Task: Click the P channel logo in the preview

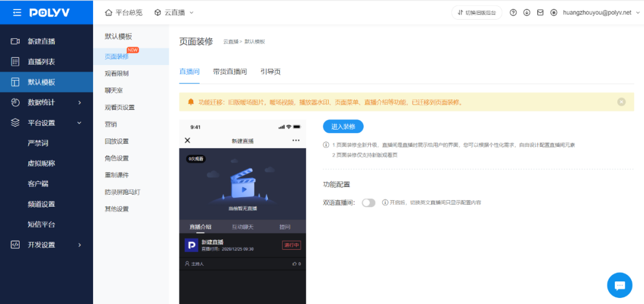Action: (191, 245)
